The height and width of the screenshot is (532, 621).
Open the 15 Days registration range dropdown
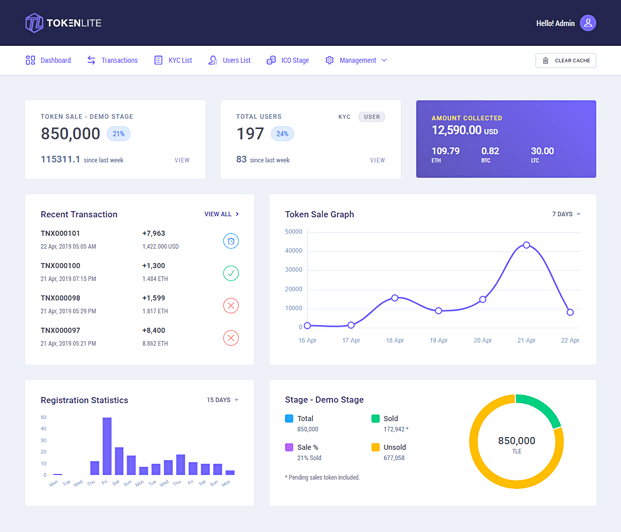223,400
